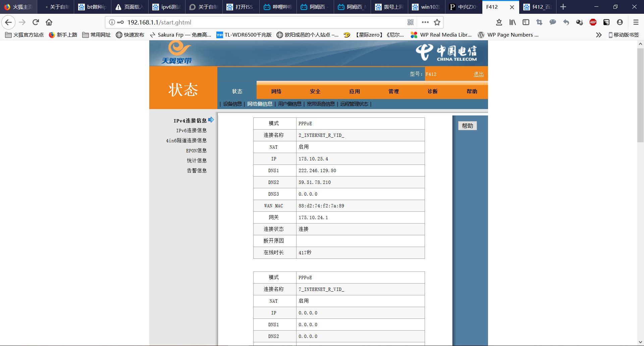Image resolution: width=644 pixels, height=346 pixels.
Task: Open the QR code icon in address bar
Action: coord(411,22)
